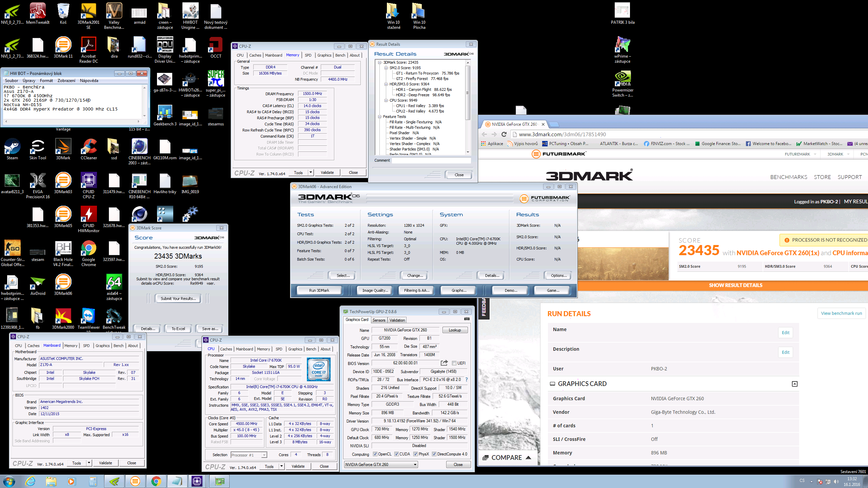Screen dimensions: 868x488
Task: Open 3DMark 11 desktop shortcut
Action: click(63, 47)
